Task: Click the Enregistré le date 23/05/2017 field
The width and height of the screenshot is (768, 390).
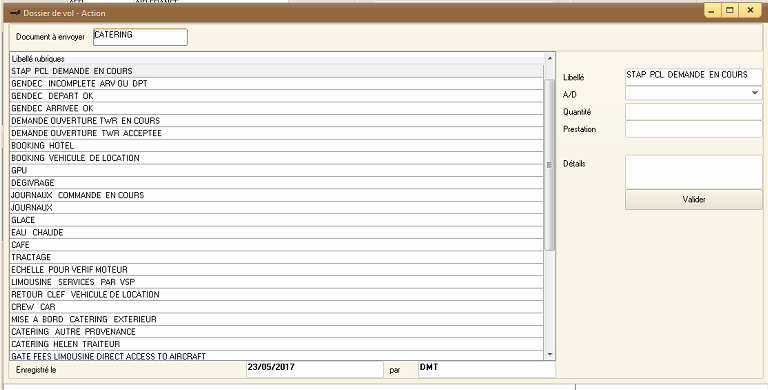Action: 314,369
